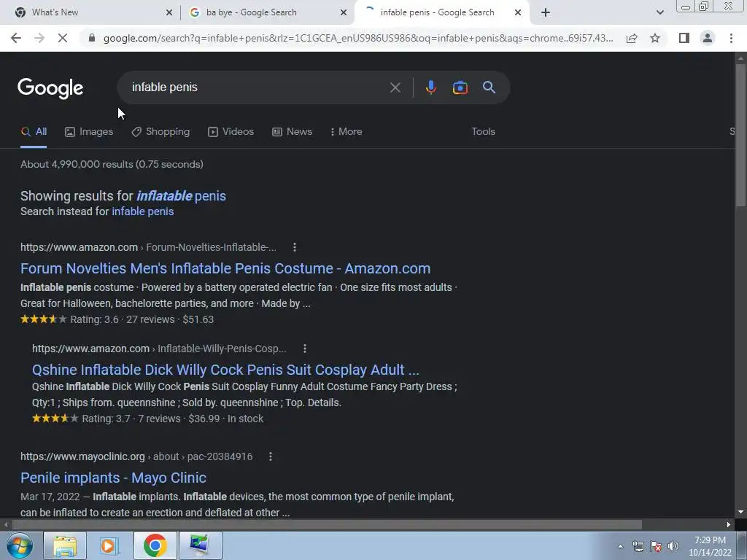Viewport: 747px width, 560px height.
Task: Stop loading the page
Action: coord(63,38)
